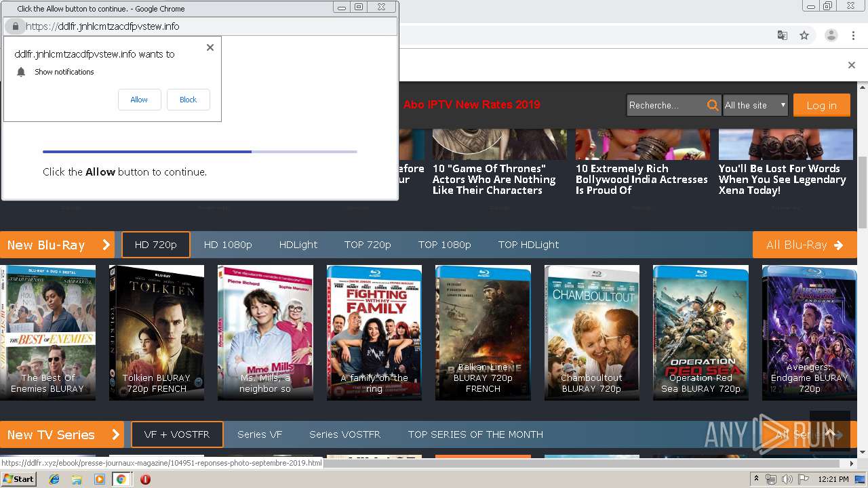Image resolution: width=868 pixels, height=488 pixels.
Task: Open Chamboultout BLURAY cover
Action: pos(592,332)
